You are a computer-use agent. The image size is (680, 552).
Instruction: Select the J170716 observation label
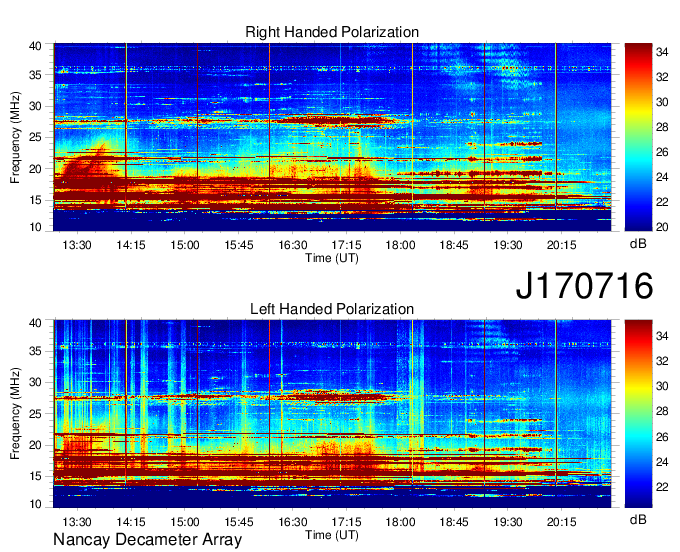(x=584, y=286)
